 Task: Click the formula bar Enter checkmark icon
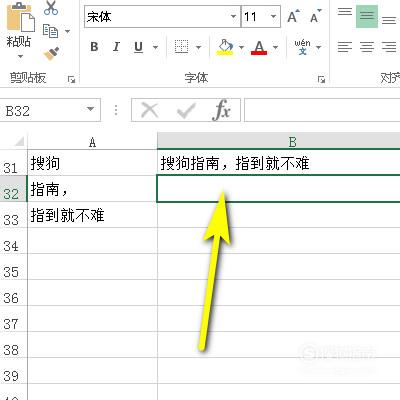[186, 110]
